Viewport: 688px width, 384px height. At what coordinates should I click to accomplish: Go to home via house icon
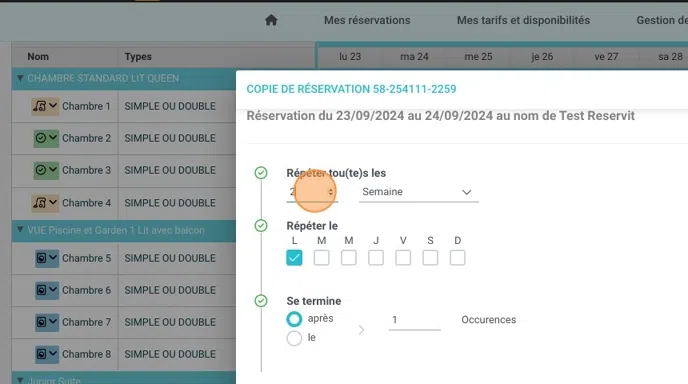pyautogui.click(x=271, y=20)
